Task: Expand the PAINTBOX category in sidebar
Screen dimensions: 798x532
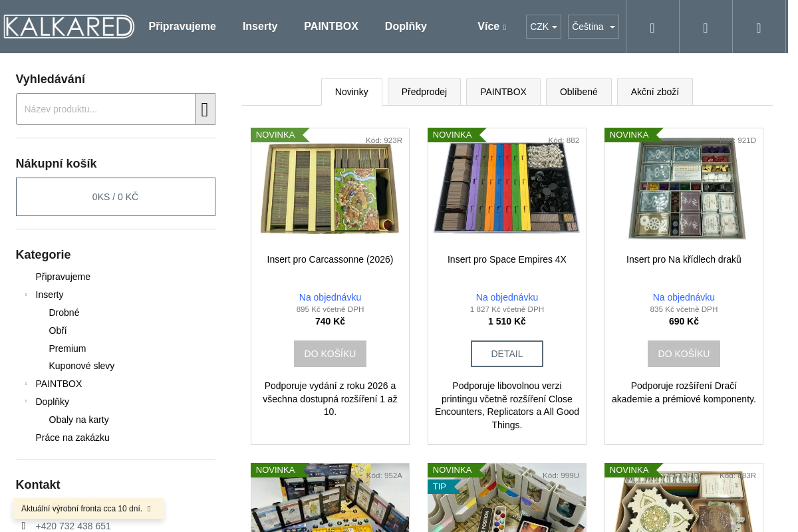Action: (26, 384)
